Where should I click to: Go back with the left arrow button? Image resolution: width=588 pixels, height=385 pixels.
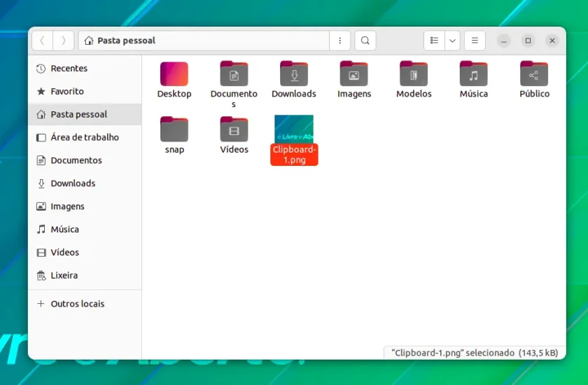43,41
